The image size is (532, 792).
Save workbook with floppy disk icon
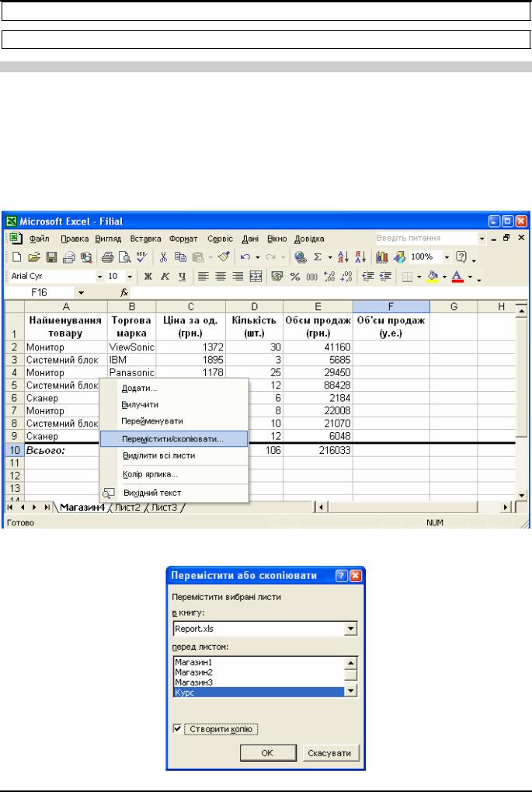click(x=51, y=257)
